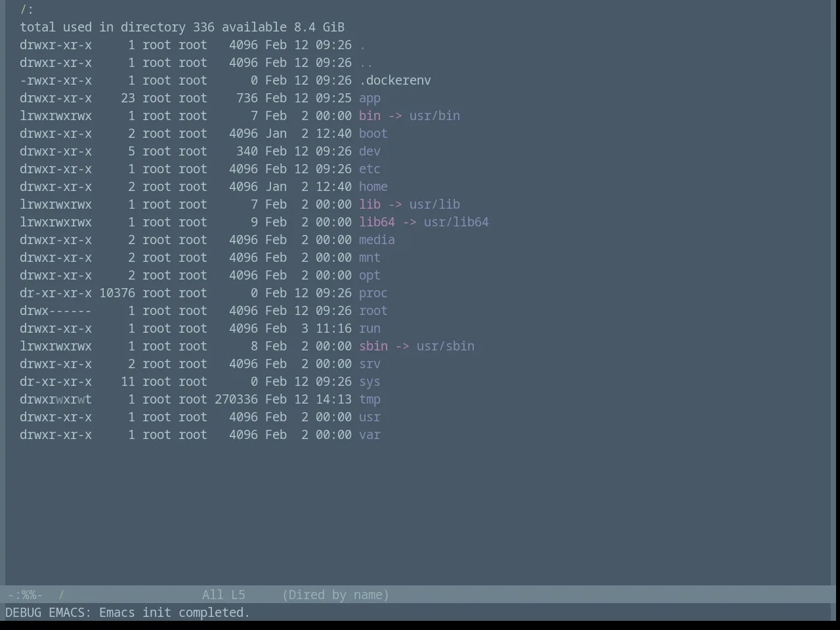Click the '/:' directory header line
Viewport: 840px width, 630px height.
click(x=27, y=10)
